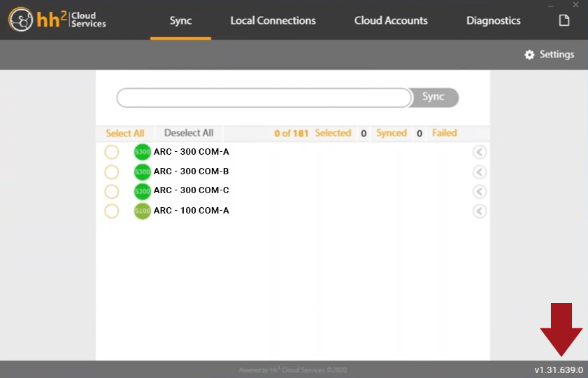
Task: Click Select All
Action: pos(125,133)
